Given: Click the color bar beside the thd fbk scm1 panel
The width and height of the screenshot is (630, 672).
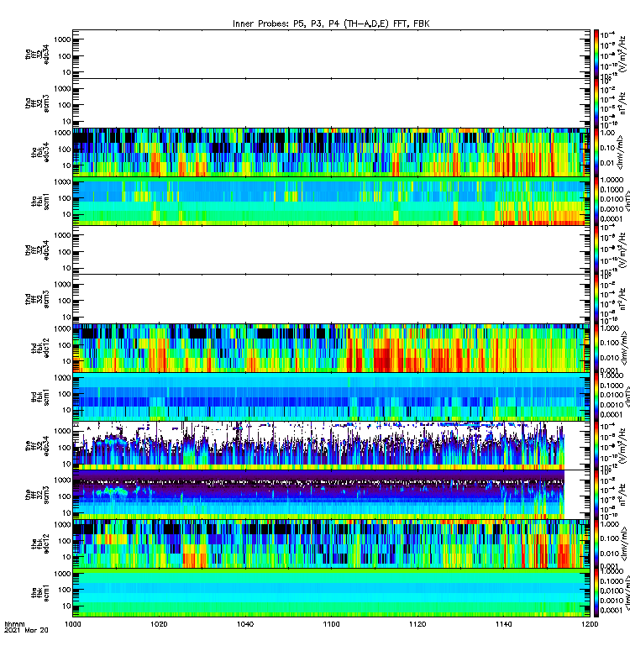Looking at the screenshot, I should pyautogui.click(x=596, y=397).
